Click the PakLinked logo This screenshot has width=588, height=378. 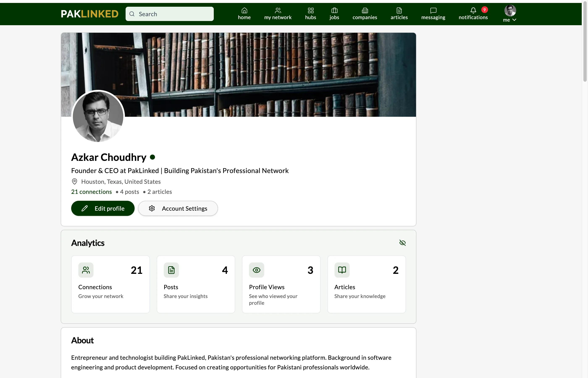click(x=90, y=14)
